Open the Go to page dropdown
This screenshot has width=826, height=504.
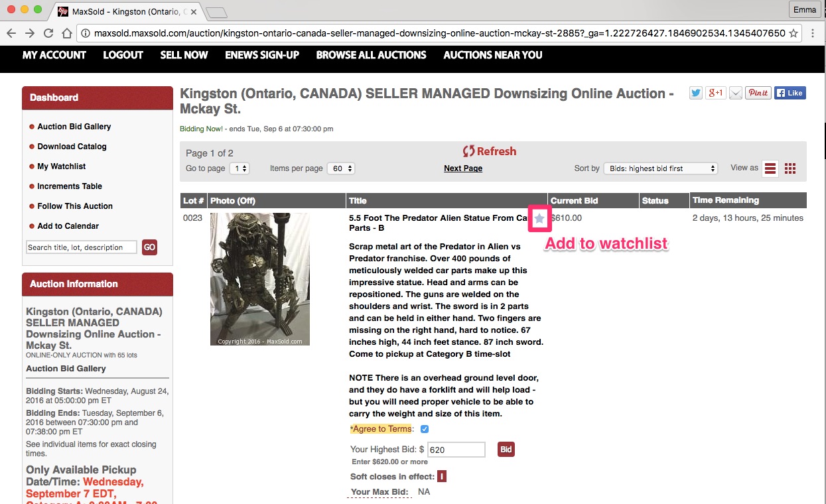[239, 168]
